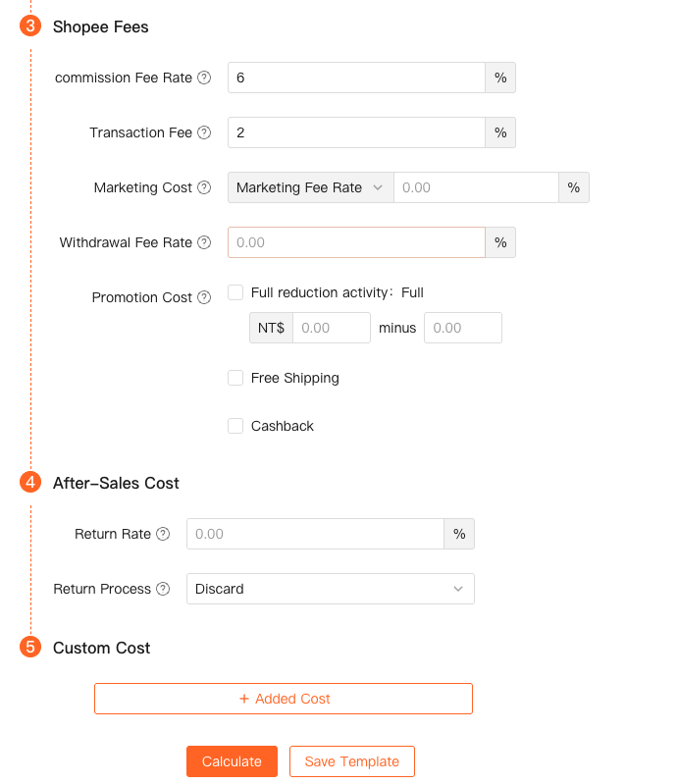This screenshot has height=784, width=678.
Task: Click the Return Rate input field
Action: tap(315, 534)
